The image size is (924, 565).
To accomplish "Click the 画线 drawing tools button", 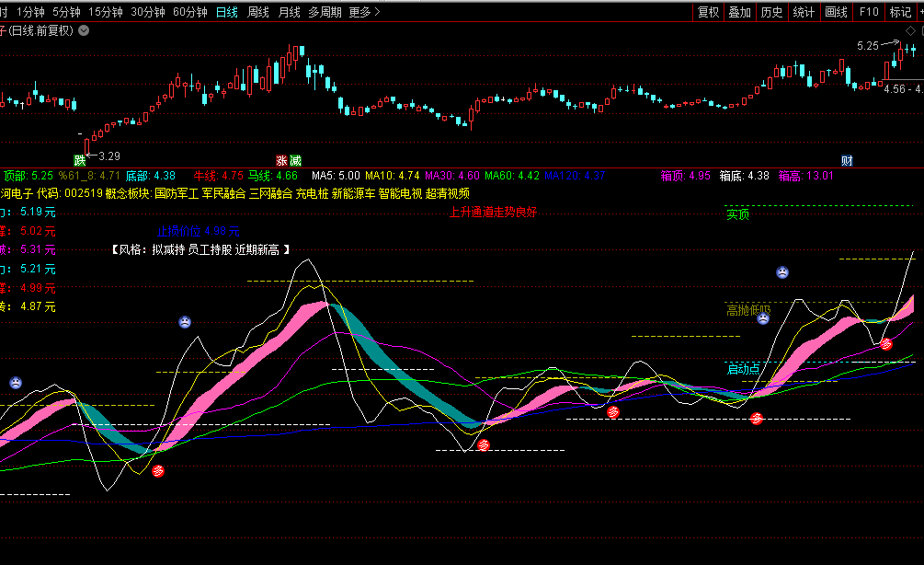I will [x=837, y=12].
